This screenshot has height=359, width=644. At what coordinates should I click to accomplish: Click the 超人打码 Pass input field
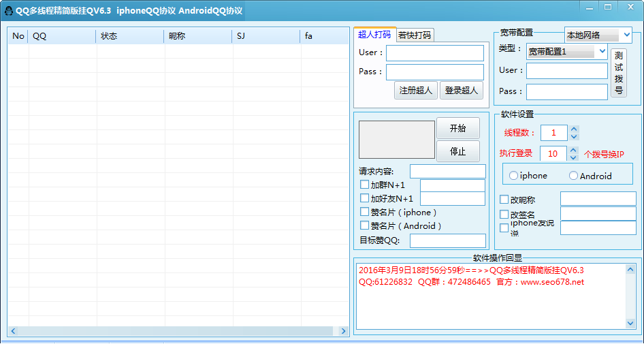[435, 72]
